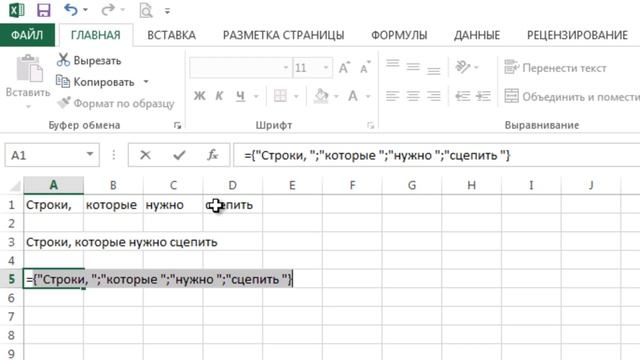Increase font size with large A icon
640x360 pixels.
(x=344, y=67)
